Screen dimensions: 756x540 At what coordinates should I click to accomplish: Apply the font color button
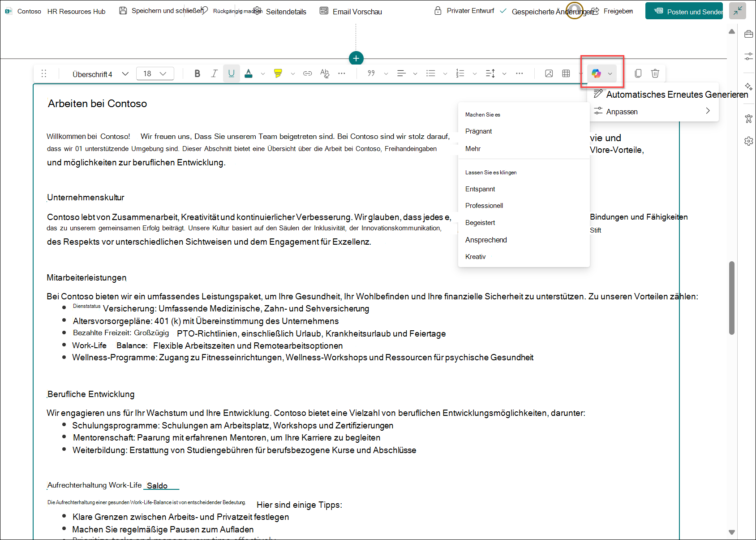point(249,73)
